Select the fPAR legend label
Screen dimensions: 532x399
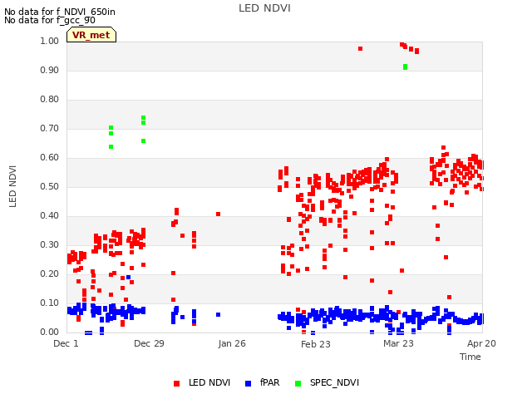click(269, 382)
